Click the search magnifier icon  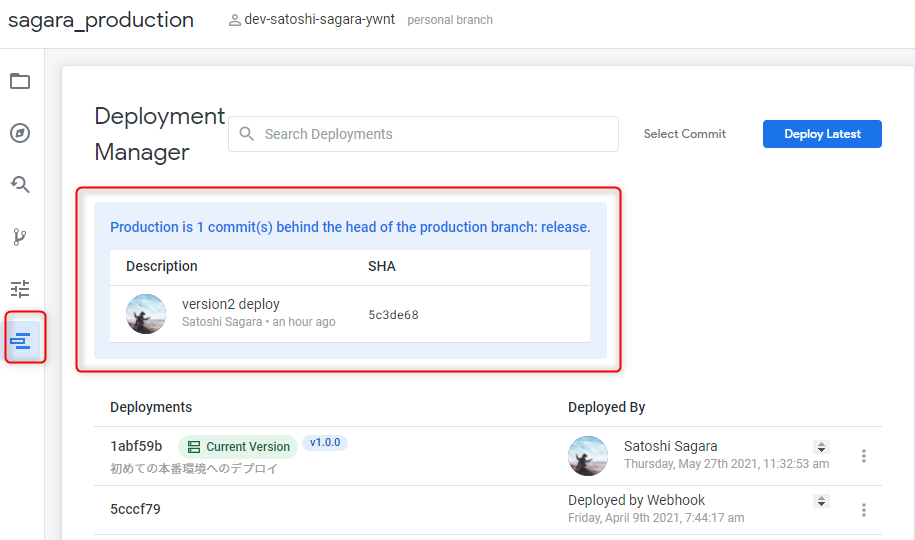click(247, 134)
